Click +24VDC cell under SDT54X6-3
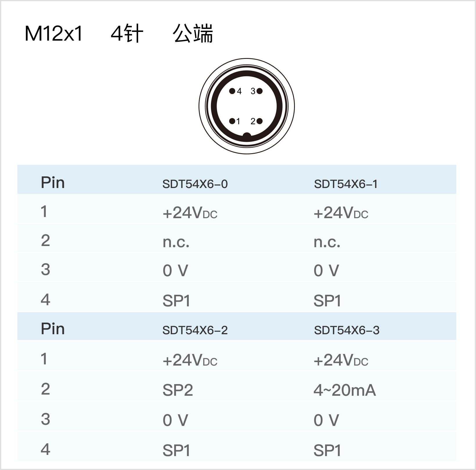Screen dimensions: 476x470 [341, 360]
